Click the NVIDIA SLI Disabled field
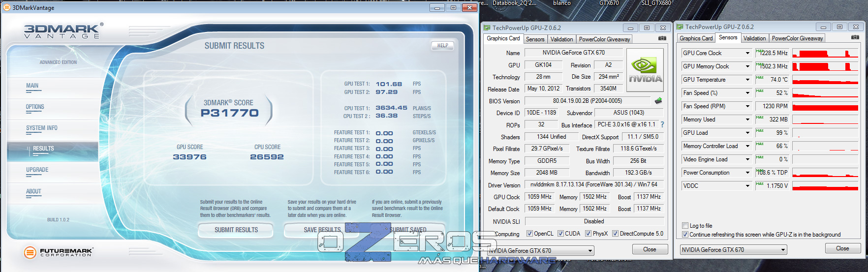This screenshot has width=868, height=272. (594, 221)
